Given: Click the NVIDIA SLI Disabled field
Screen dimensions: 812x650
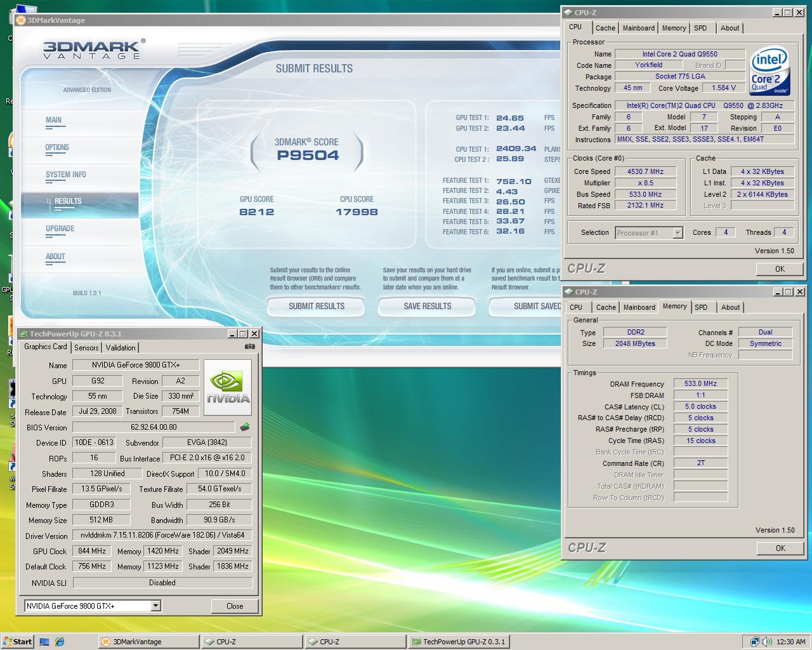Looking at the screenshot, I should (162, 583).
